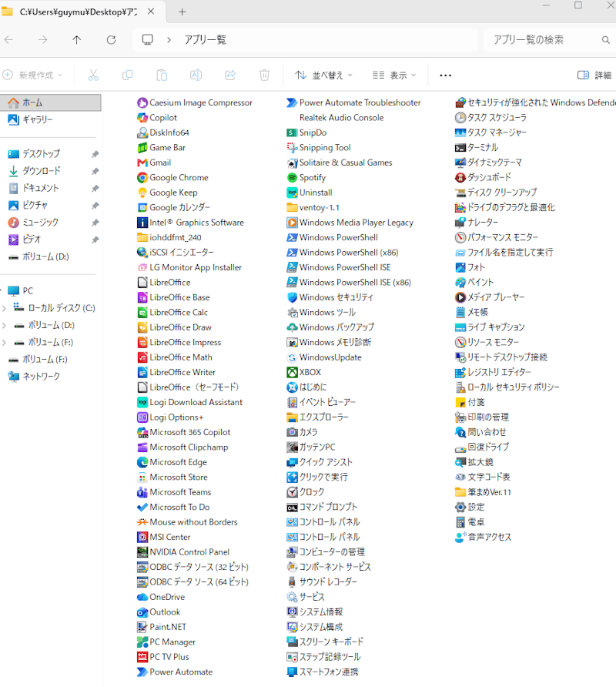Select the タスク マネージャー icon
616x687 pixels.
(460, 132)
